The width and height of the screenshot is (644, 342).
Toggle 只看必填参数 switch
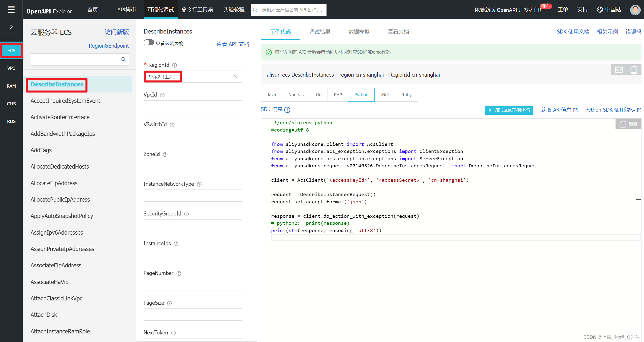point(149,43)
